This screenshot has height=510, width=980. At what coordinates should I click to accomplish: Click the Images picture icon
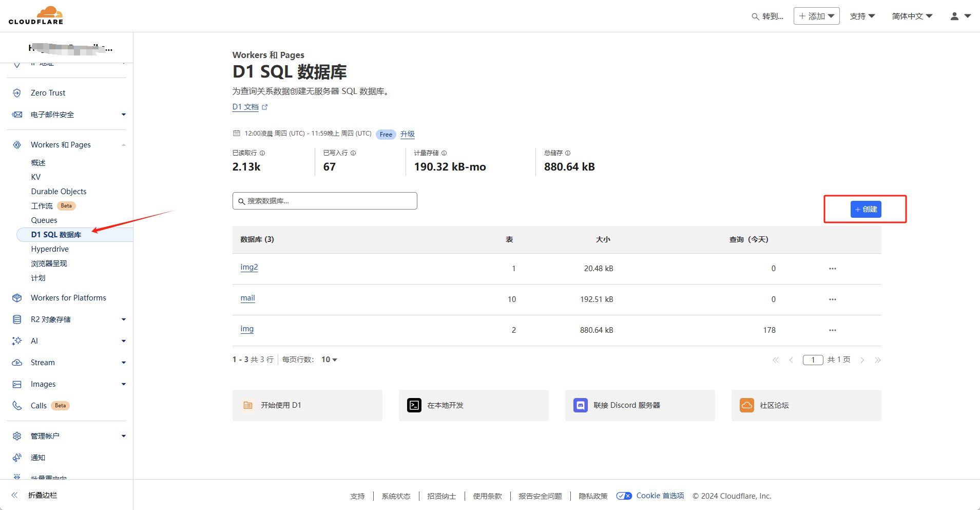17,384
